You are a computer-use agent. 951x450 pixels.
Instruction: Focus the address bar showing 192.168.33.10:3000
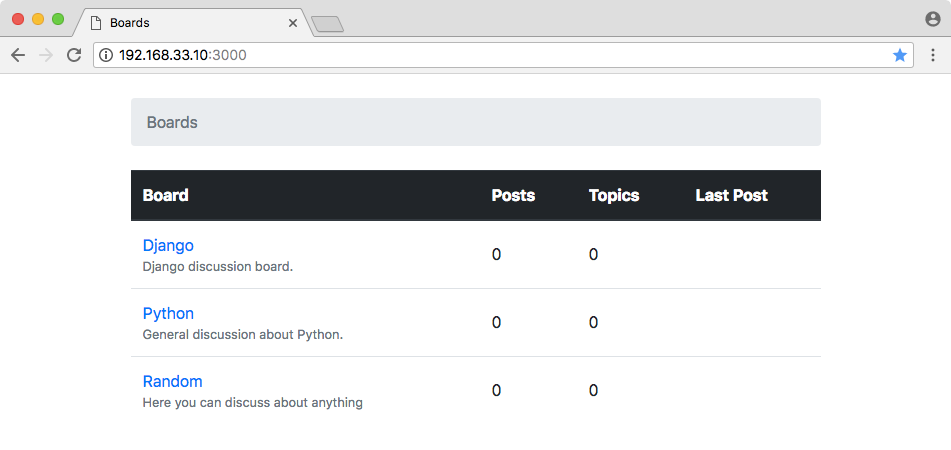[x=503, y=55]
